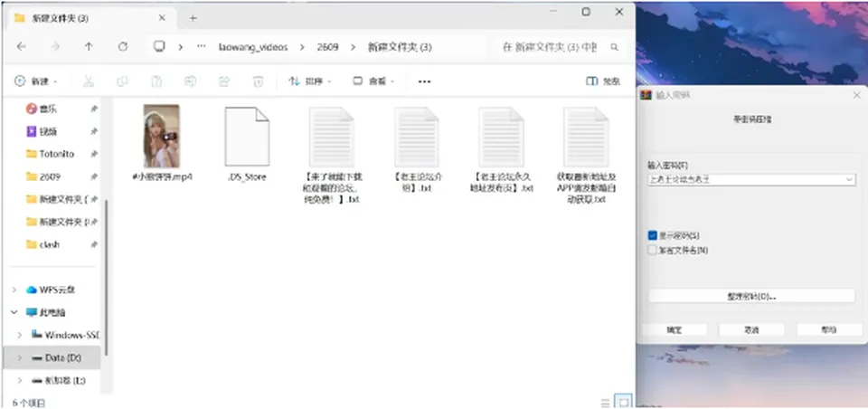Click the Copy icon in toolbar
The height and width of the screenshot is (409, 868).
click(122, 81)
